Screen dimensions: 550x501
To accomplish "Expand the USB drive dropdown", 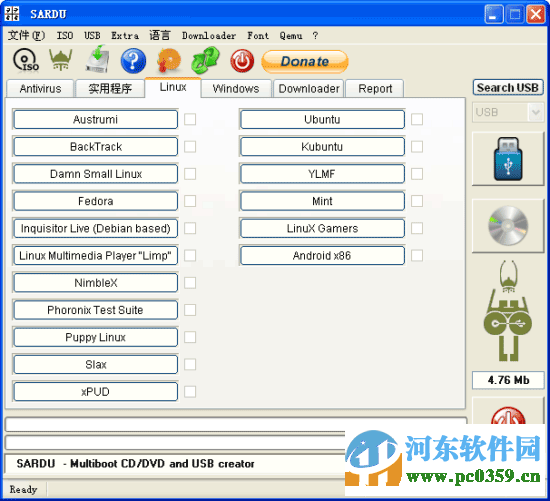I will coord(536,112).
